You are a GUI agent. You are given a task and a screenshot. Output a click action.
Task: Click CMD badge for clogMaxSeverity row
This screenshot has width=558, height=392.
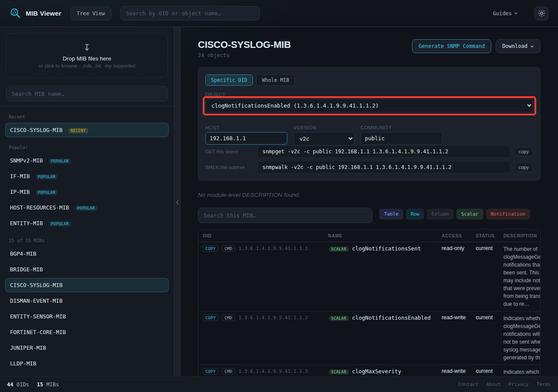tap(228, 372)
